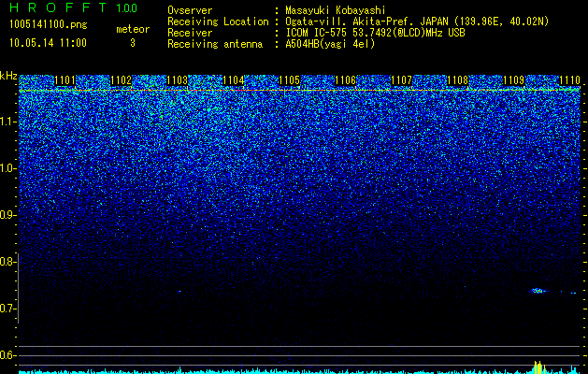This screenshot has height=374, width=588.
Task: Click the Ovserver label
Action: [190, 10]
